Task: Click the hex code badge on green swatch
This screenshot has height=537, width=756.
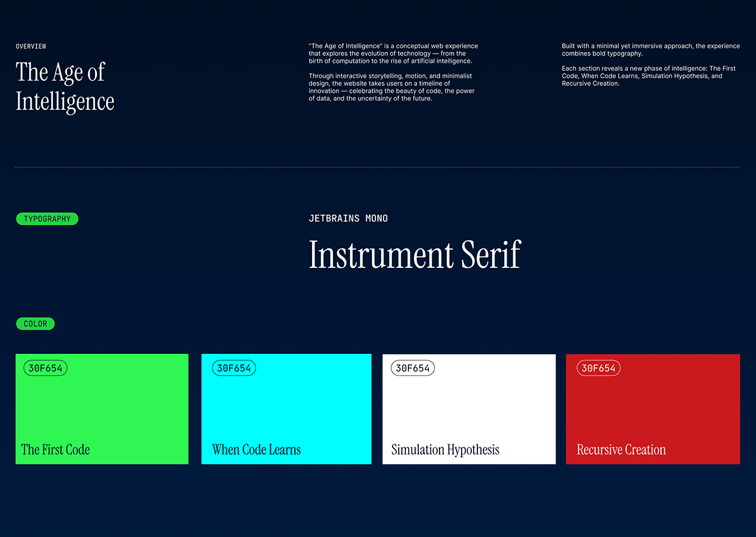Action: point(46,368)
